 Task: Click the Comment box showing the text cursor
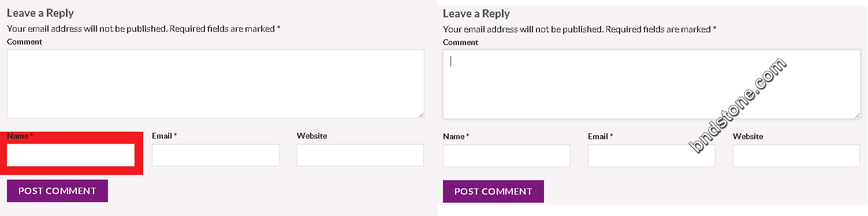coord(651,84)
